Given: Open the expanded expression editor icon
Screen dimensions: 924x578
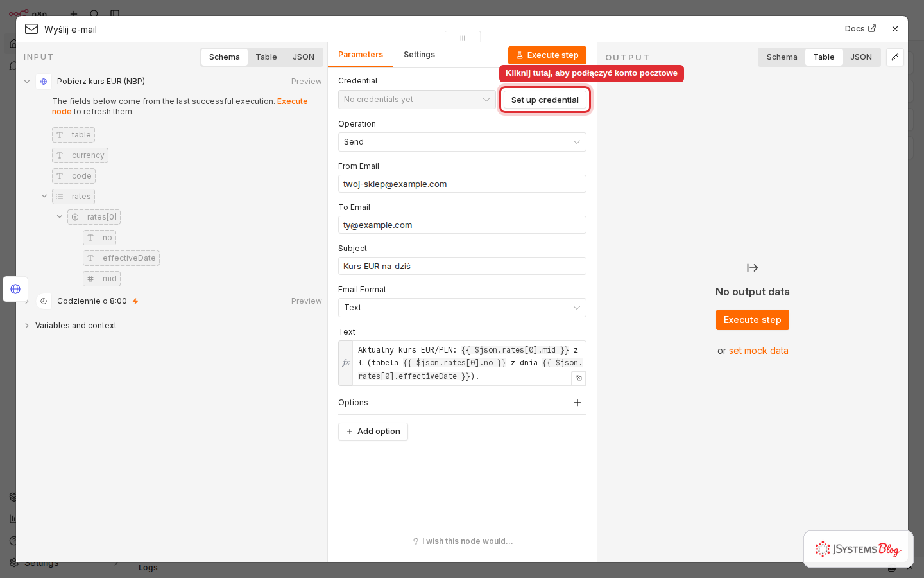Looking at the screenshot, I should tap(579, 378).
